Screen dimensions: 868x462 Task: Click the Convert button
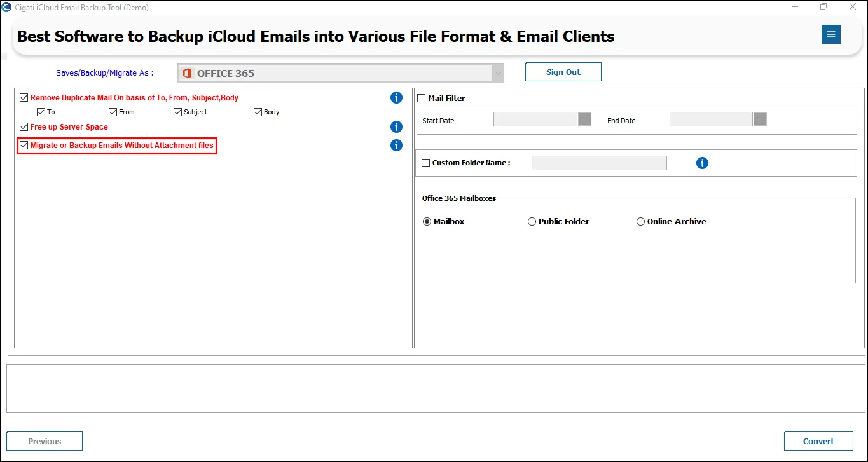click(x=818, y=441)
